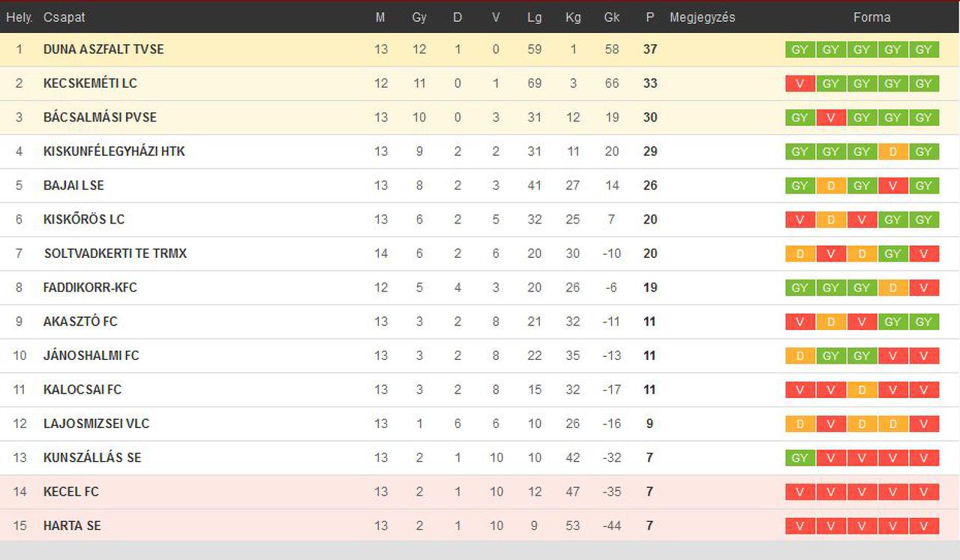This screenshot has width=960, height=560.
Task: Click the Megjegyzés column header
Action: point(702,17)
